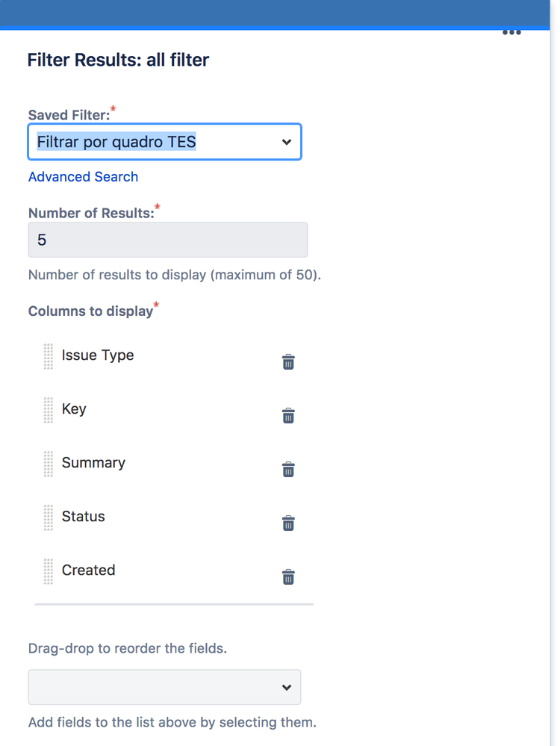Open the gadget ellipsis options menu

click(x=511, y=32)
